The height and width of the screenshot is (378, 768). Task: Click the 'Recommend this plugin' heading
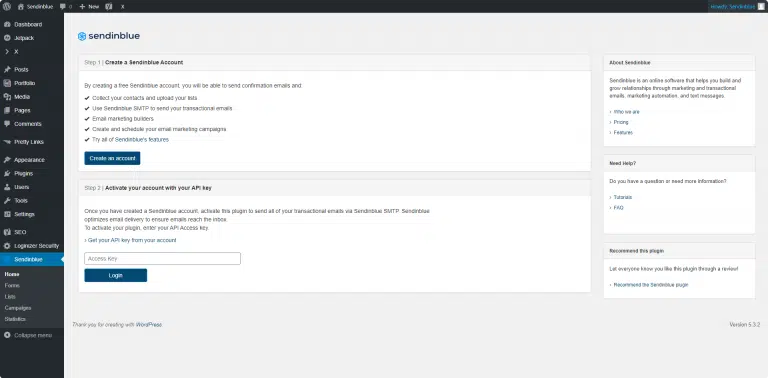637,251
